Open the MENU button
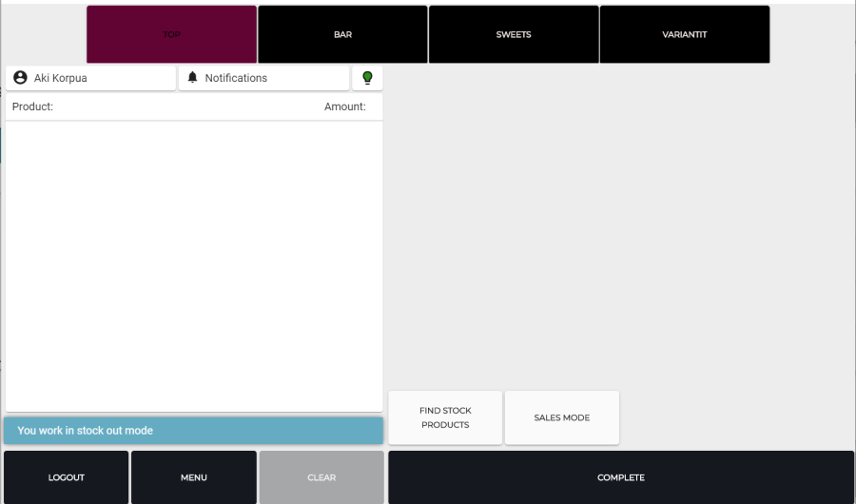 [x=194, y=477]
